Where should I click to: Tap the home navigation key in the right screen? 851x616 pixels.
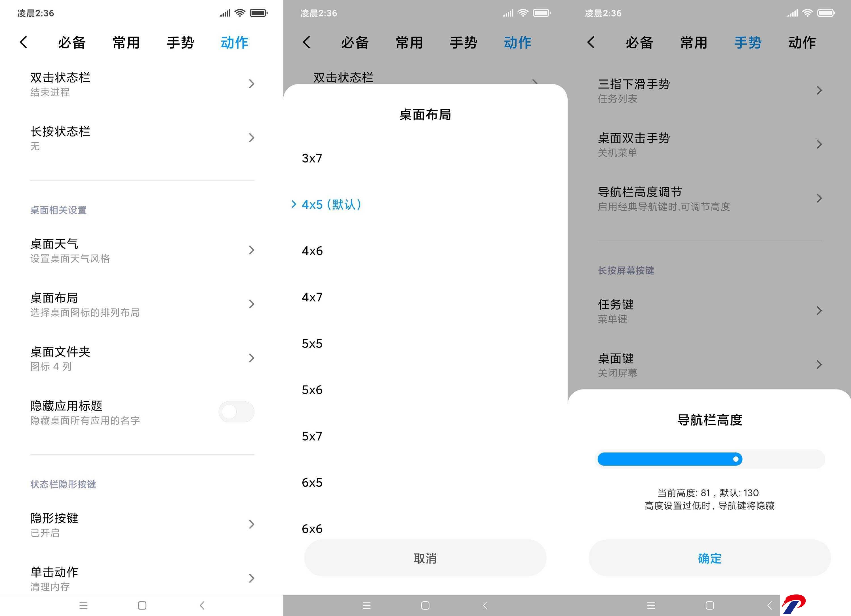tap(709, 605)
